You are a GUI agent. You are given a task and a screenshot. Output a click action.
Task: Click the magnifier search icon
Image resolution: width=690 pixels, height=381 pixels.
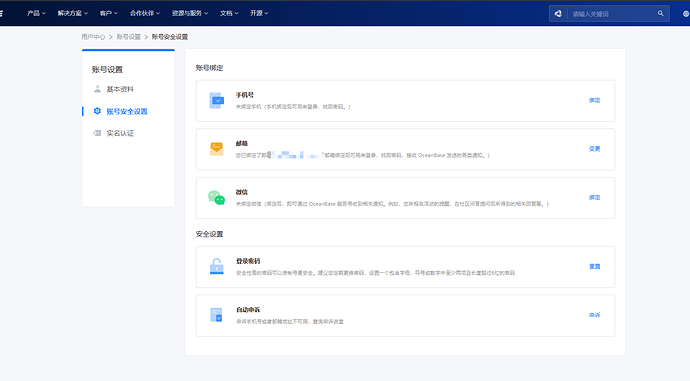click(x=661, y=14)
